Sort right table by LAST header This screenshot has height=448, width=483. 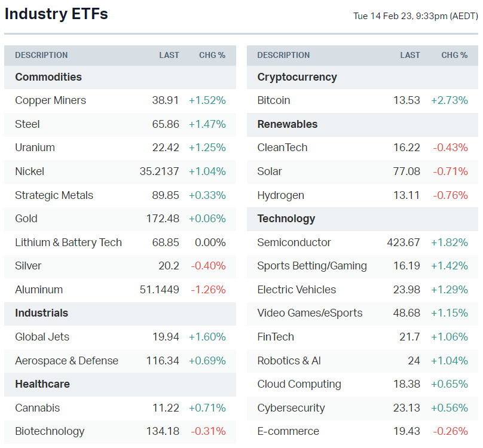pos(410,55)
